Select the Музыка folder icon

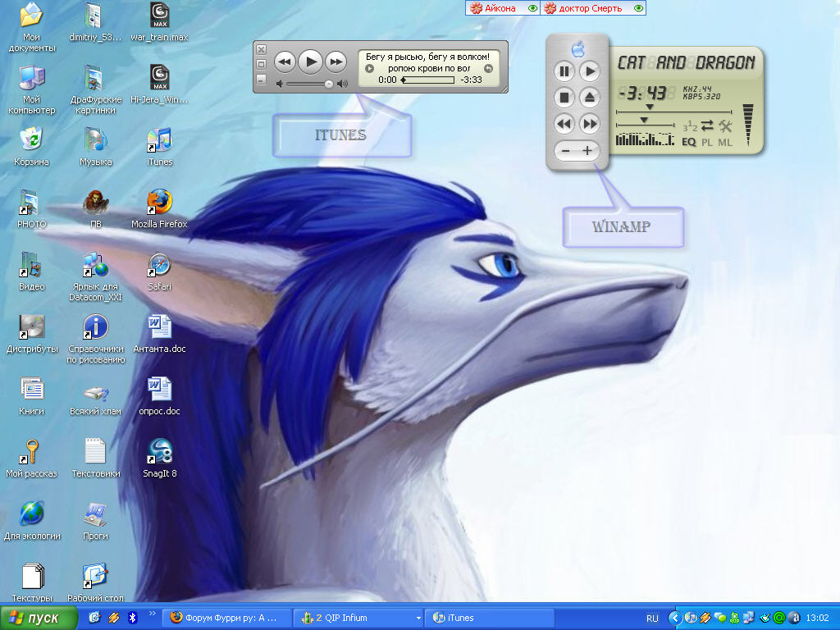(96, 146)
